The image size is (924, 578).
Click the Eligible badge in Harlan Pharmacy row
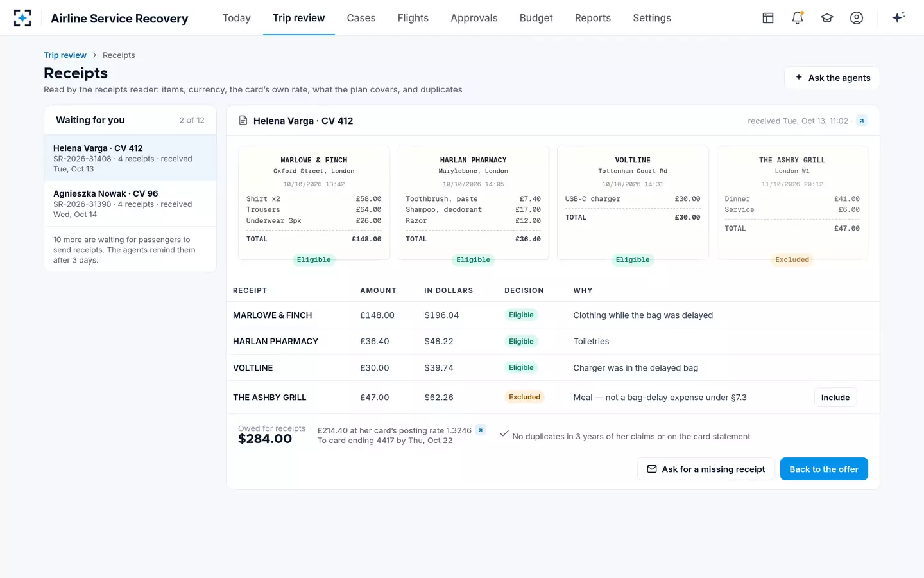521,341
